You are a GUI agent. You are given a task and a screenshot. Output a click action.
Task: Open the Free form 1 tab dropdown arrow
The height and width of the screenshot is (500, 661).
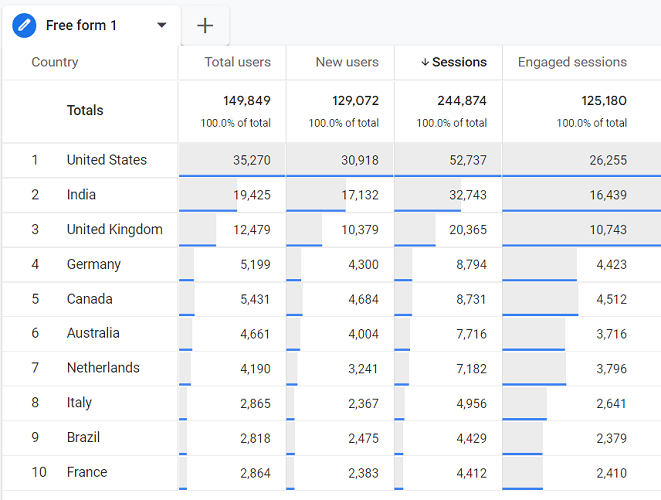[161, 25]
